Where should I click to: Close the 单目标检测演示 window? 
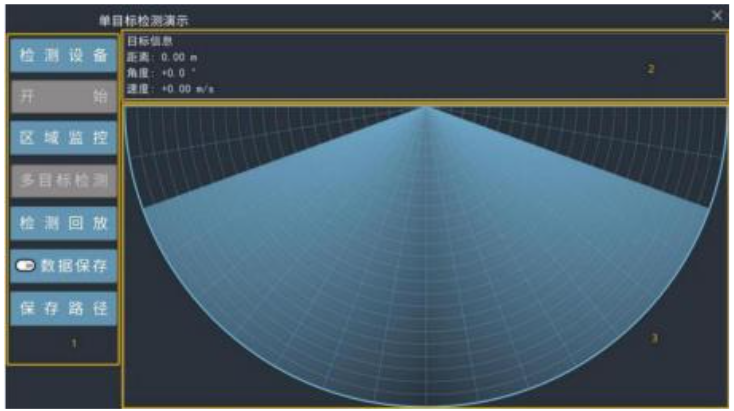click(717, 15)
